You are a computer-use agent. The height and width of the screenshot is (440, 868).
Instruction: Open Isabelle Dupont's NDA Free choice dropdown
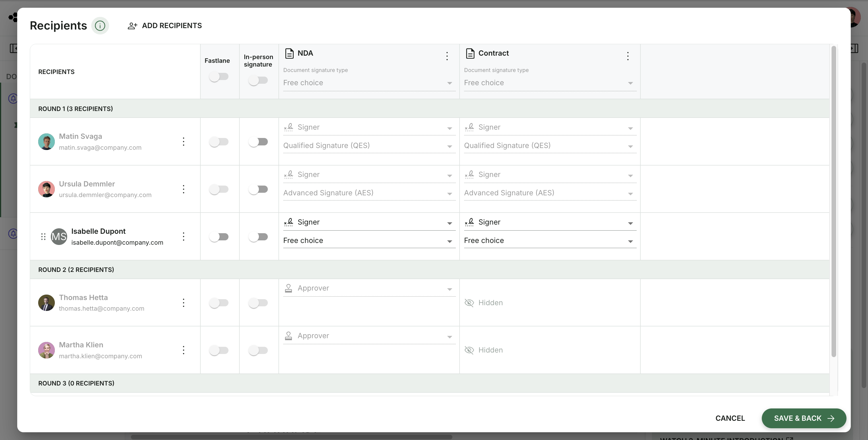[369, 240]
